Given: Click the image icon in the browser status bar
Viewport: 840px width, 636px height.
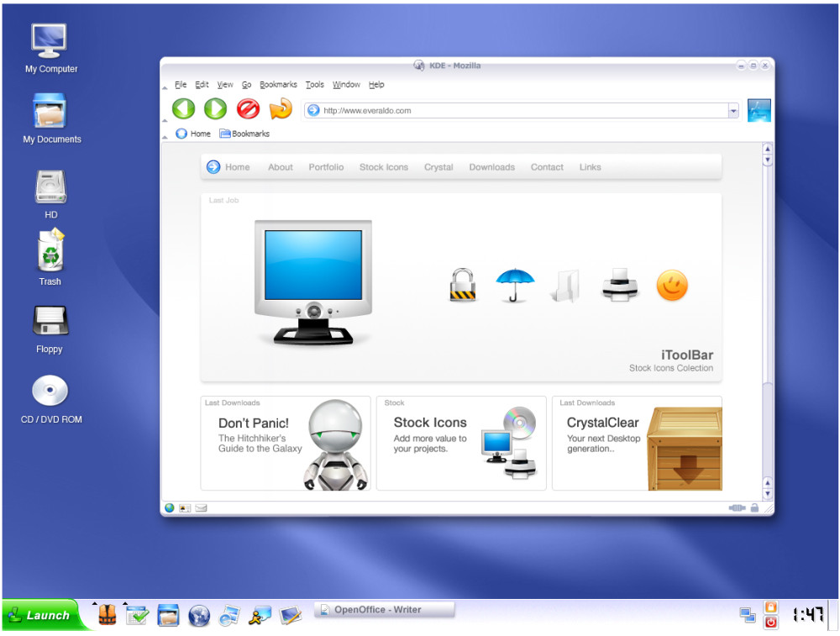Looking at the screenshot, I should [185, 508].
